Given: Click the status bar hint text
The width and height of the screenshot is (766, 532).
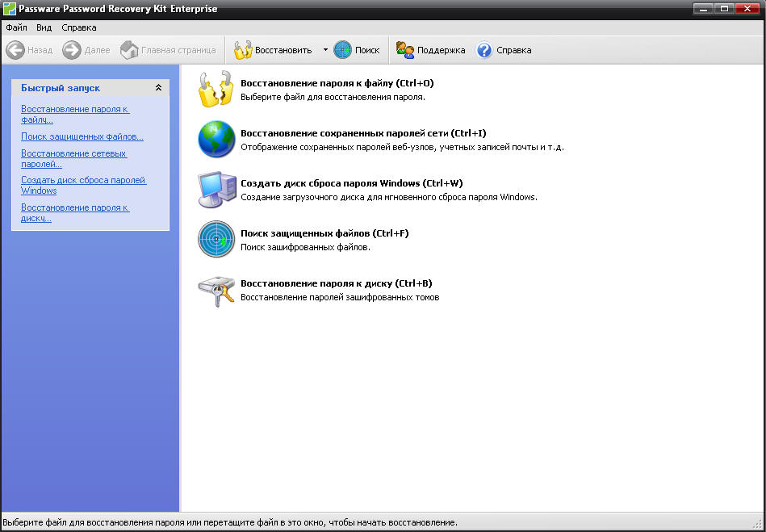Looking at the screenshot, I should coord(230,522).
